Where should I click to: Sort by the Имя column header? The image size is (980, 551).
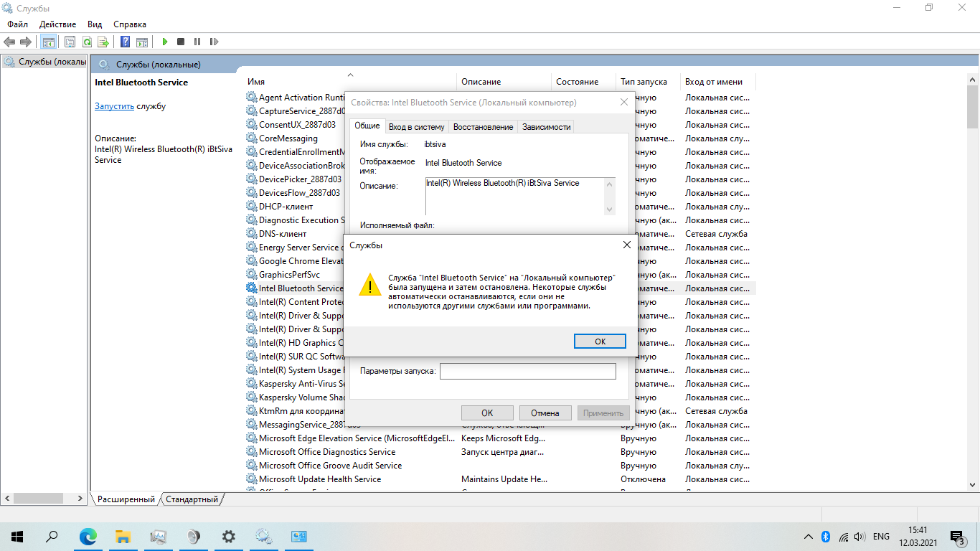point(350,82)
